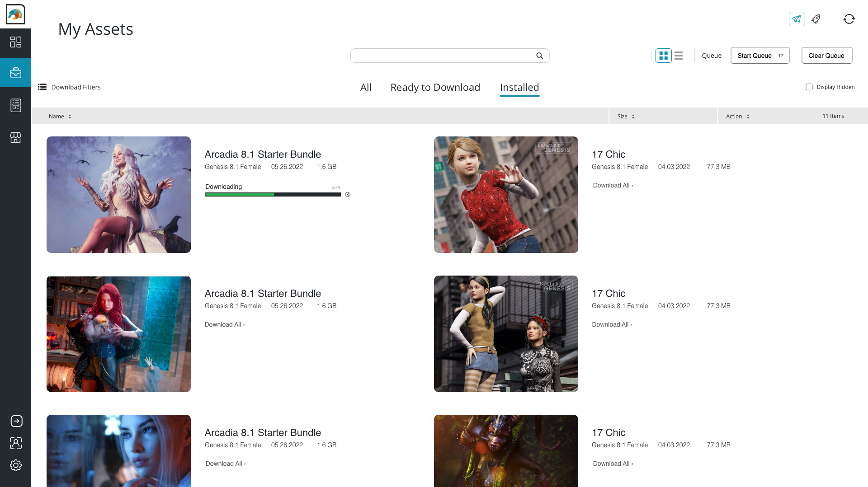The width and height of the screenshot is (868, 487).
Task: Open second 17 Chic title
Action: point(609,294)
